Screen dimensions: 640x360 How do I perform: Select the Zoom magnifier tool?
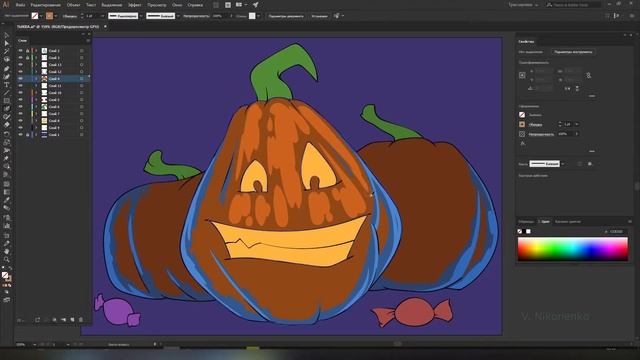coord(7,259)
